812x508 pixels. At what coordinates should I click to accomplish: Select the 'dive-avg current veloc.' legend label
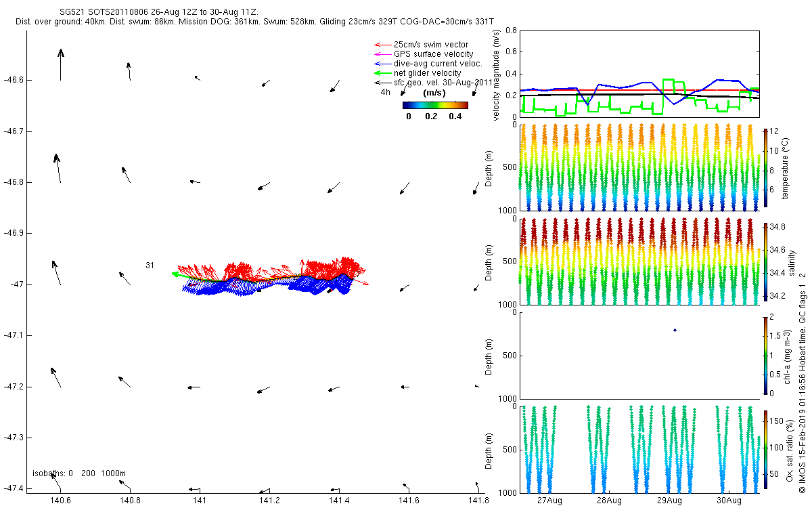[438, 64]
